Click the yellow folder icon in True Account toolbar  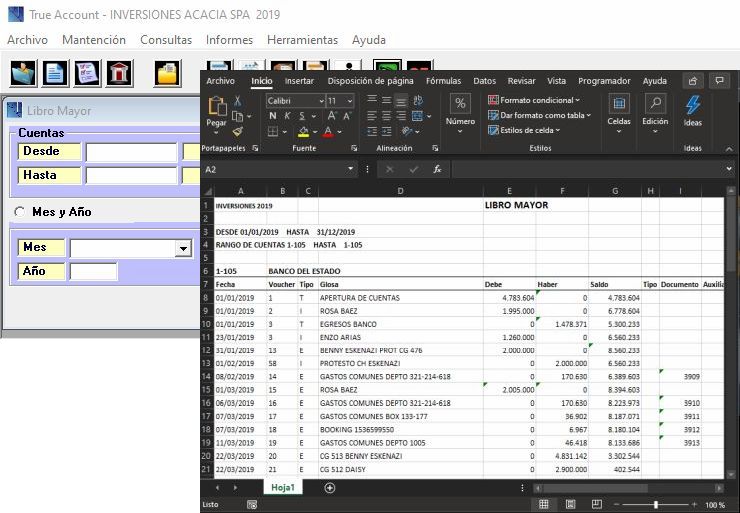(167, 73)
